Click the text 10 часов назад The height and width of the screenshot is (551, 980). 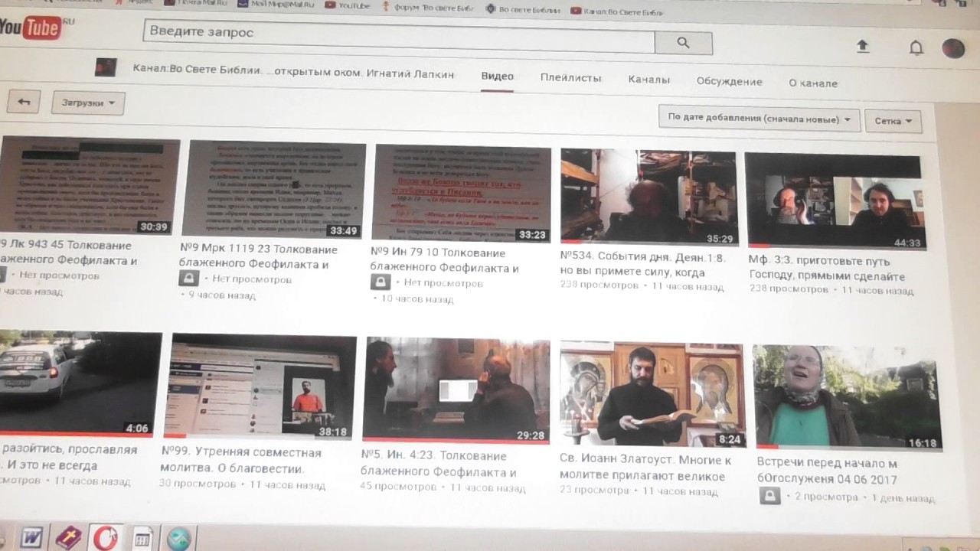pos(416,299)
